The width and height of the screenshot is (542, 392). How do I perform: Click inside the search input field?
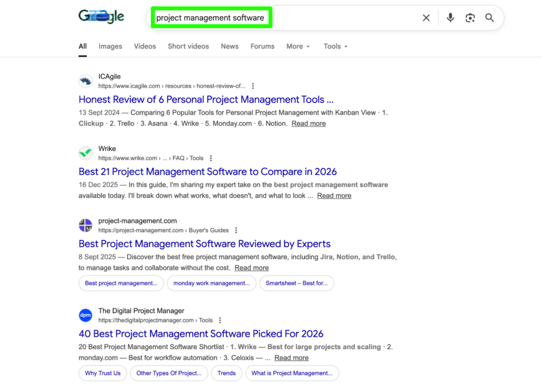click(211, 17)
